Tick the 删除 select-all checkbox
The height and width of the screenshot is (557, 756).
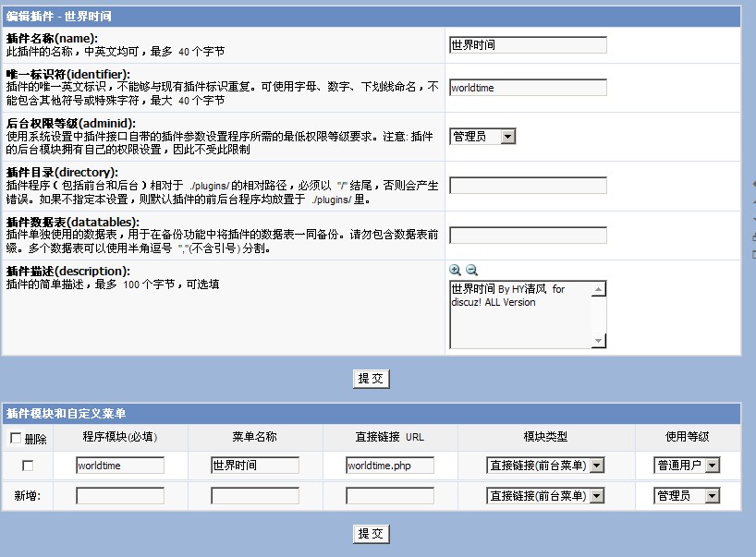click(16, 438)
